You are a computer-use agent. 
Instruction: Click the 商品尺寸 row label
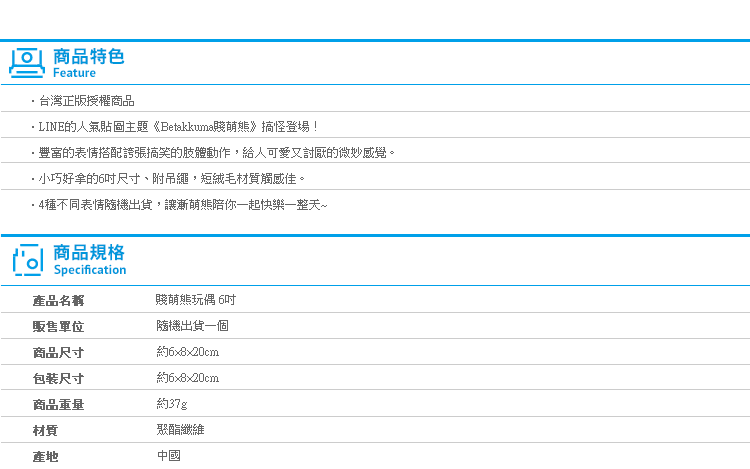click(58, 353)
